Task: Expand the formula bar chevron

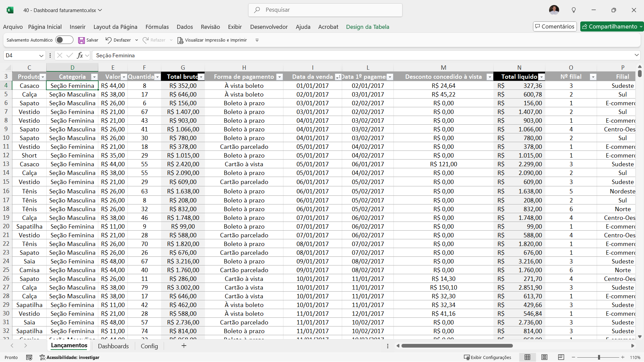Action: [x=636, y=55]
